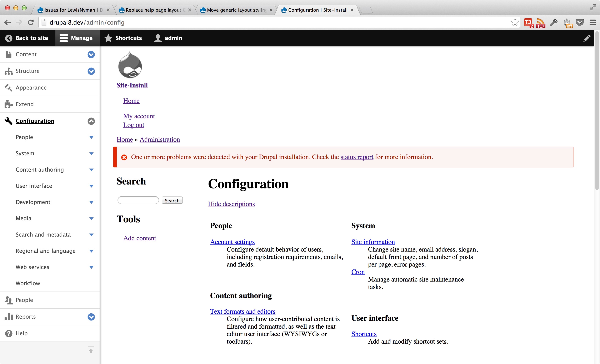Select the Content icon in the admin sidebar

click(x=9, y=54)
